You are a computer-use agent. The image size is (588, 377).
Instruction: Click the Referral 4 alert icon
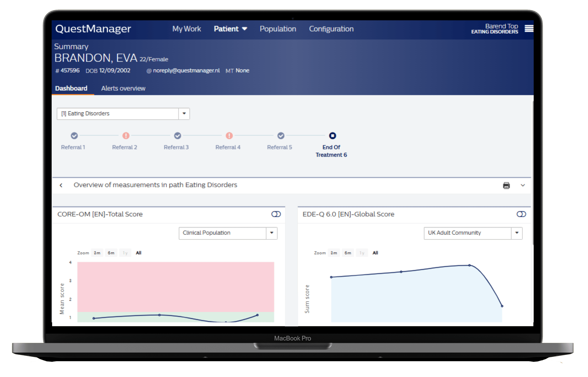pos(229,136)
